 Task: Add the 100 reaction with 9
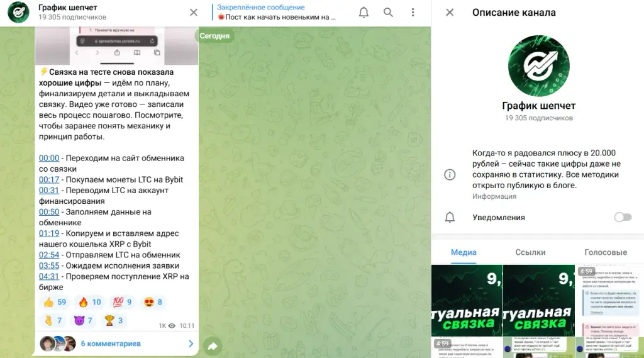(x=122, y=302)
